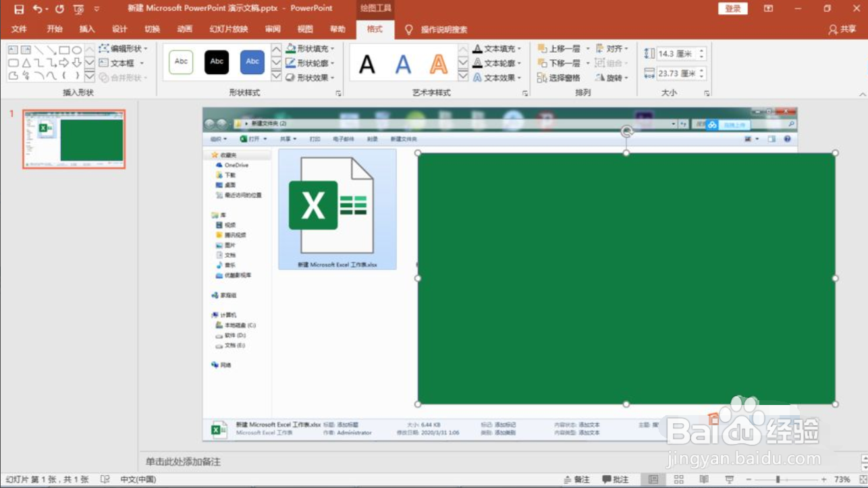Viewport: 868px width, 488px height.
Task: Switch to the 帮助 ribbon tab
Action: click(337, 29)
